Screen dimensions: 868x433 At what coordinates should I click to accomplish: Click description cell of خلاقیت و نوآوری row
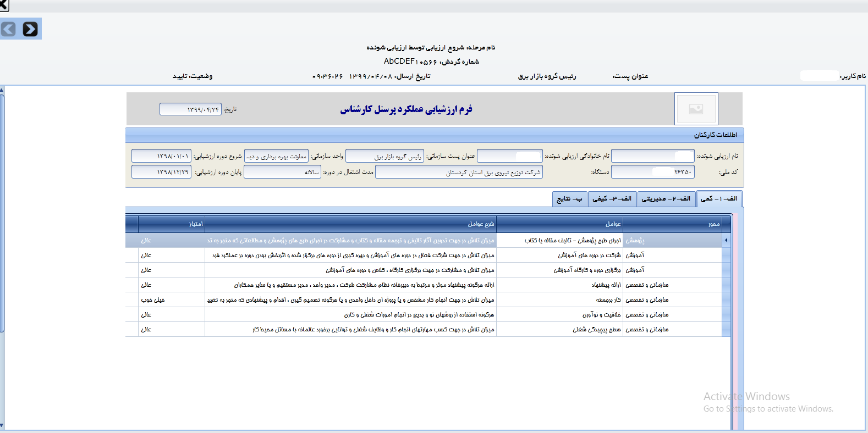pyautogui.click(x=350, y=314)
